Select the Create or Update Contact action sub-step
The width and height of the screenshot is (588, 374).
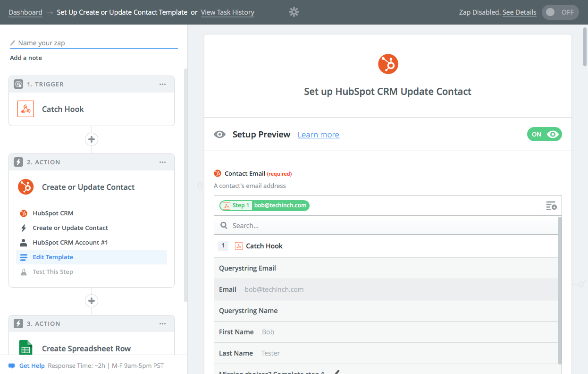pyautogui.click(x=92, y=228)
